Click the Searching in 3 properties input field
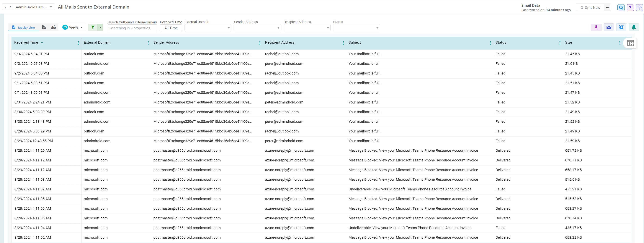Image resolution: width=644 pixels, height=243 pixels. pyautogui.click(x=132, y=28)
